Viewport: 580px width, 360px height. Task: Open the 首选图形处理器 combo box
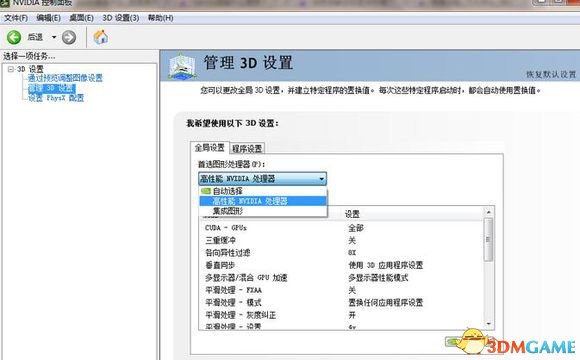coord(263,179)
